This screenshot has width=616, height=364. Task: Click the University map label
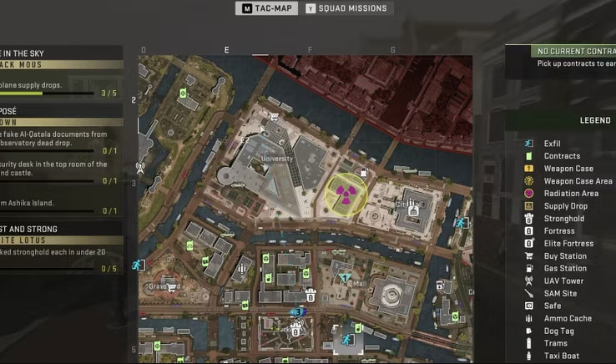[x=277, y=159]
